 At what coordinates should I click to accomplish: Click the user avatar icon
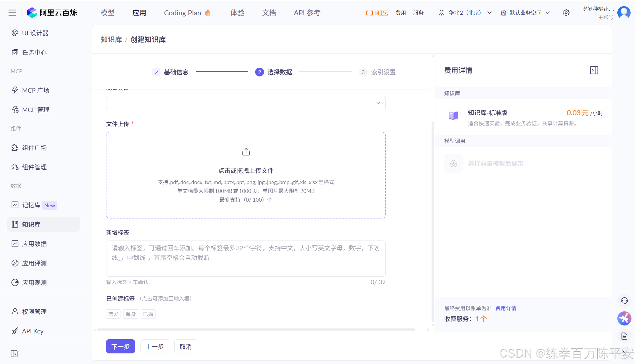point(624,13)
